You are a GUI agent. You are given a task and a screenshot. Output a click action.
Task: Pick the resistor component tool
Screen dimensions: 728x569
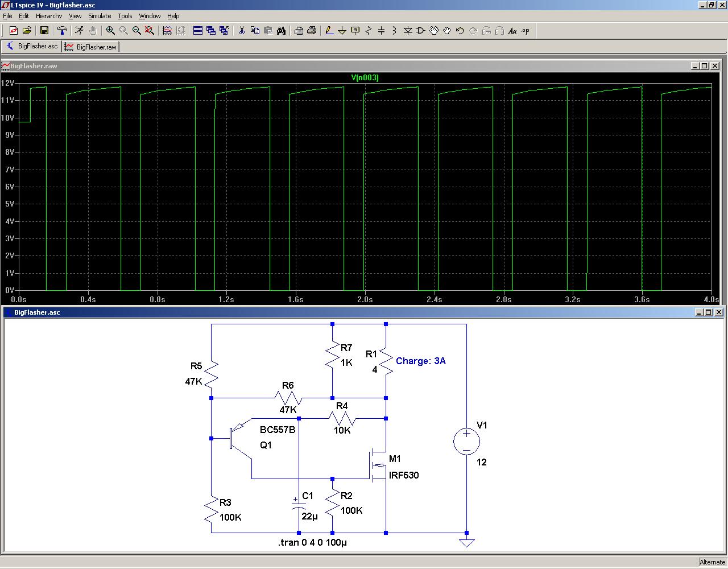pyautogui.click(x=368, y=31)
